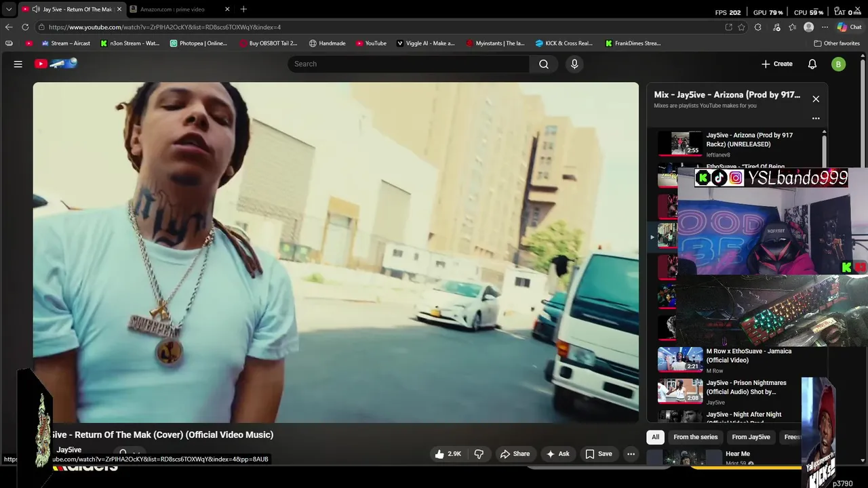
Task: Open YouTube notifications bell
Action: coord(812,64)
